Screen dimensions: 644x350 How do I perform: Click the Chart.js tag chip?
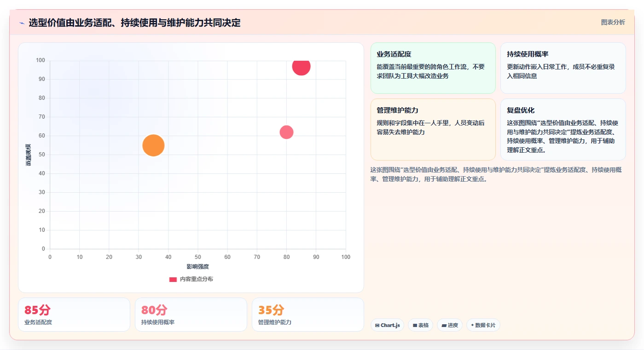(x=387, y=325)
